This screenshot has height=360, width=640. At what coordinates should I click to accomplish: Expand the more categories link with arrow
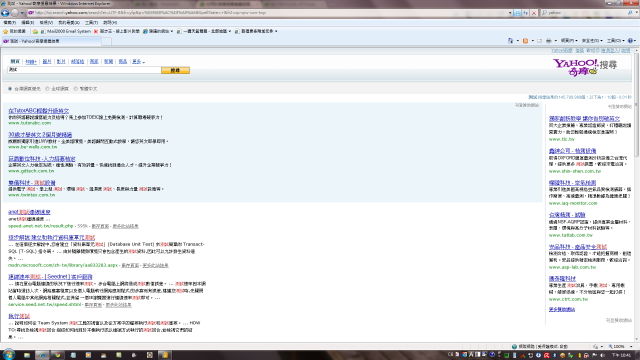tap(138, 61)
